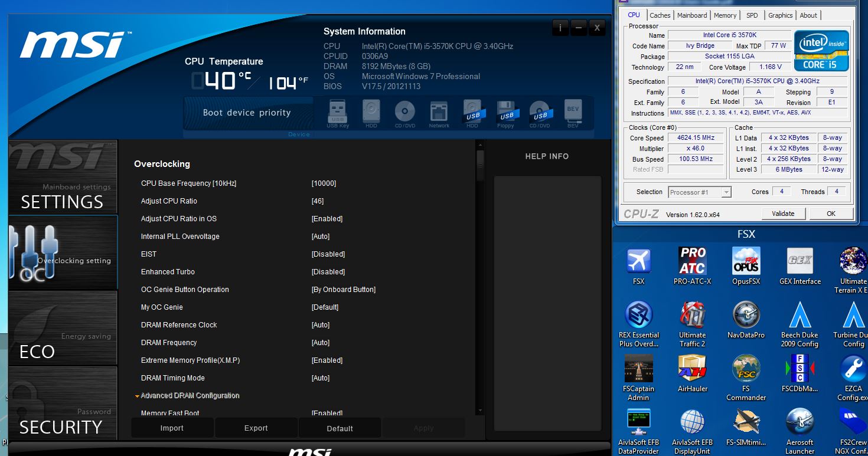
Task: Switch to Caches tab in CPU-Z
Action: [660, 15]
